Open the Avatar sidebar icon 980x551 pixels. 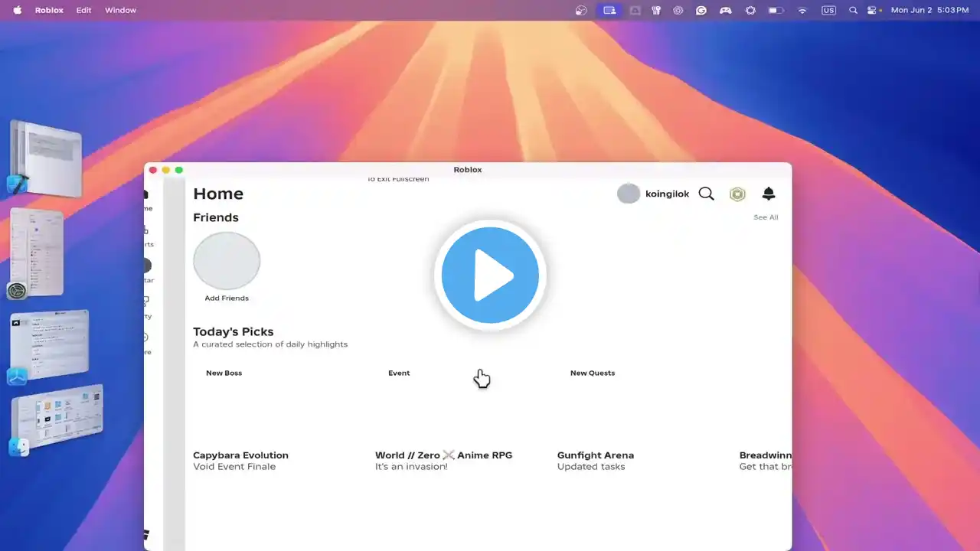pos(147,266)
